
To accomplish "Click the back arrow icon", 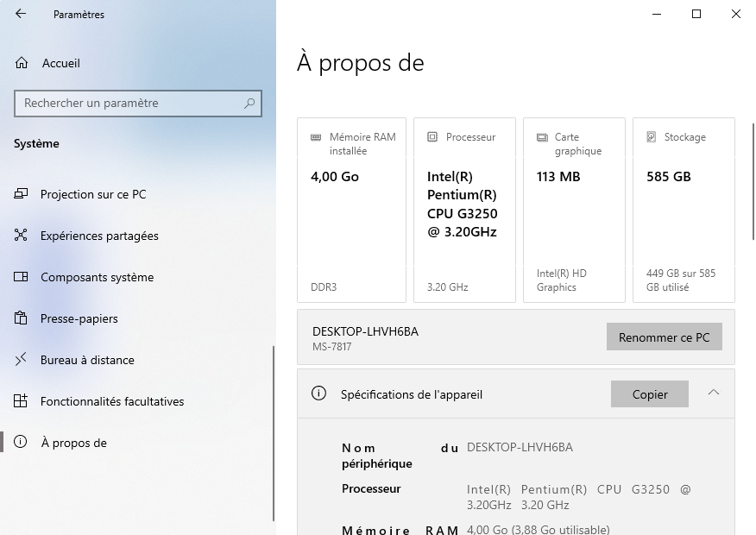I will (21, 14).
